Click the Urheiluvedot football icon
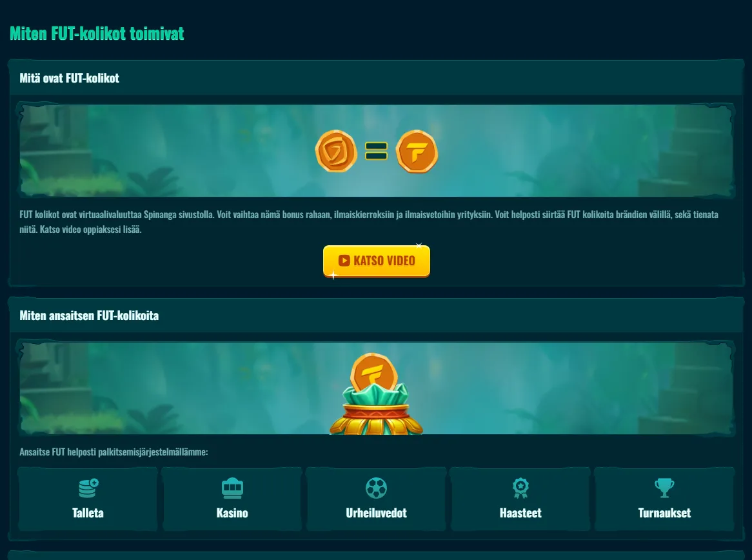Image resolution: width=752 pixels, height=560 pixels. point(376,488)
